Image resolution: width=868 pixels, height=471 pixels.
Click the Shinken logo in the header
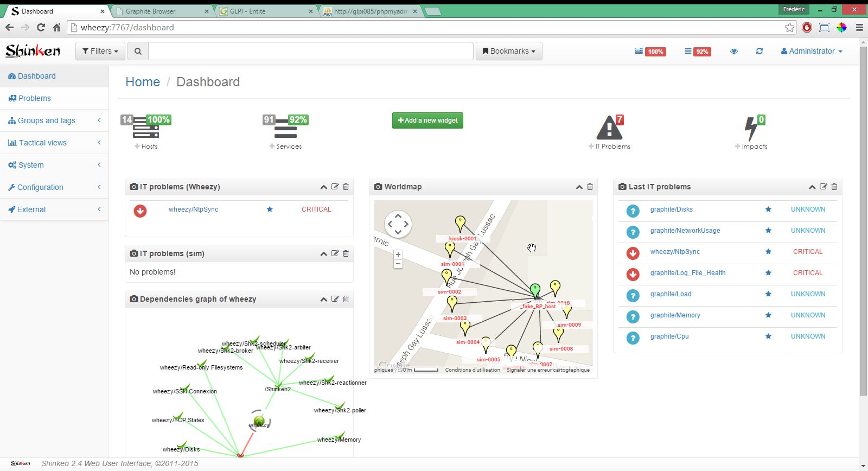[33, 51]
